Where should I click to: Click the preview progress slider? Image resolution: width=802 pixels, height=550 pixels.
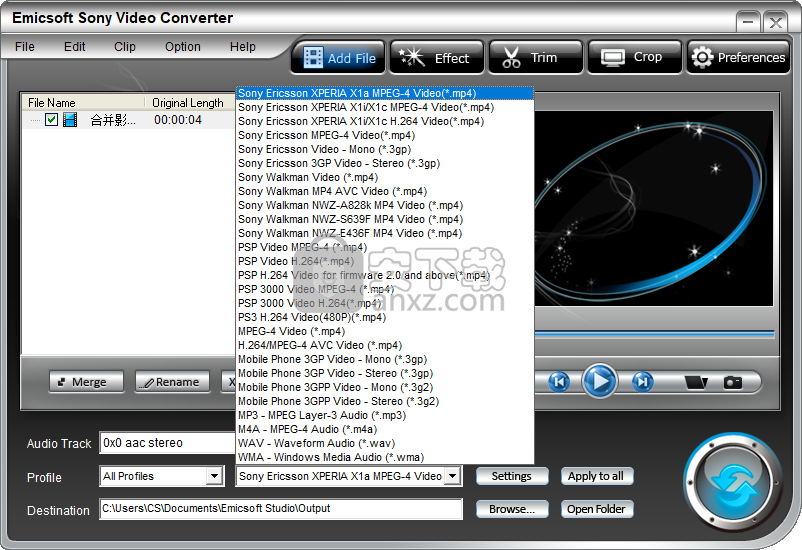(x=654, y=334)
